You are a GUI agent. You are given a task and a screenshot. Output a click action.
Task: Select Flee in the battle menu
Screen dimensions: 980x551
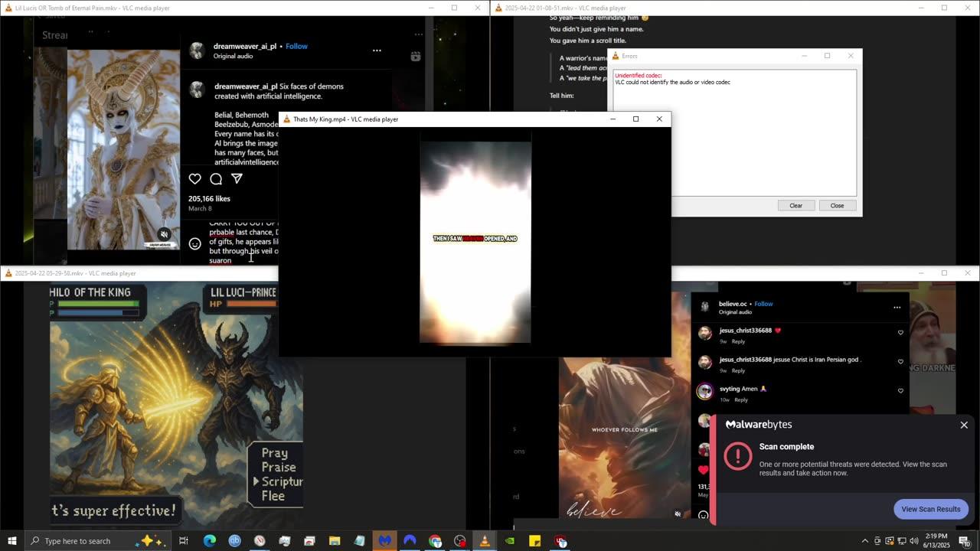click(273, 496)
